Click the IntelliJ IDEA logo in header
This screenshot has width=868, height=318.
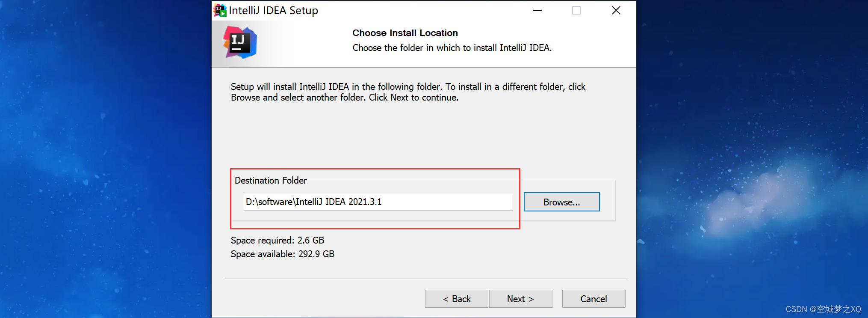click(x=240, y=43)
